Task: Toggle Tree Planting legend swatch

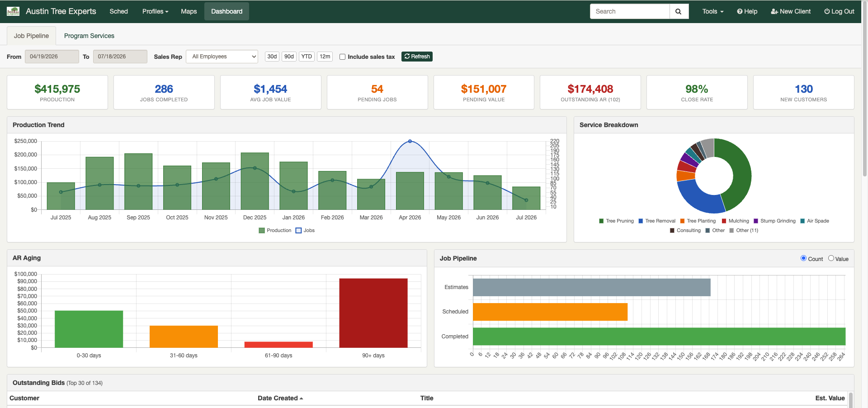Action: [682, 221]
